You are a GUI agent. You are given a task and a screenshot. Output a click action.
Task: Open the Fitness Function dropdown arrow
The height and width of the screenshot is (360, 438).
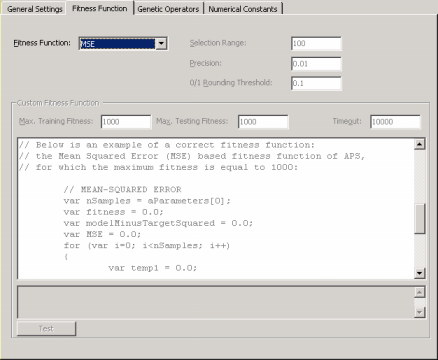tap(161, 44)
